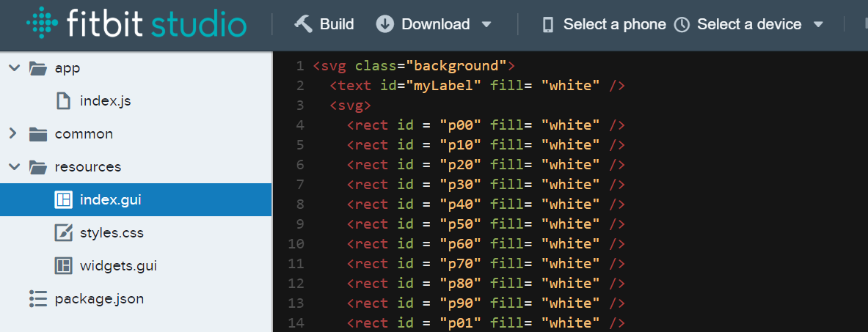Viewport: 868px width, 332px height.
Task: Select the app folder name
Action: [68, 68]
